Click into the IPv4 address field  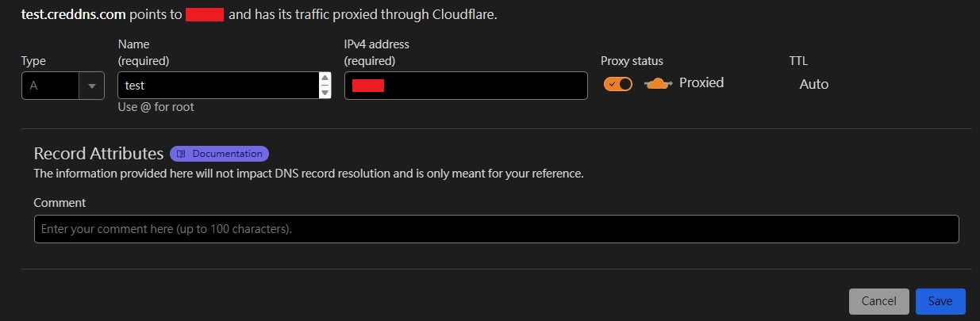tap(466, 86)
